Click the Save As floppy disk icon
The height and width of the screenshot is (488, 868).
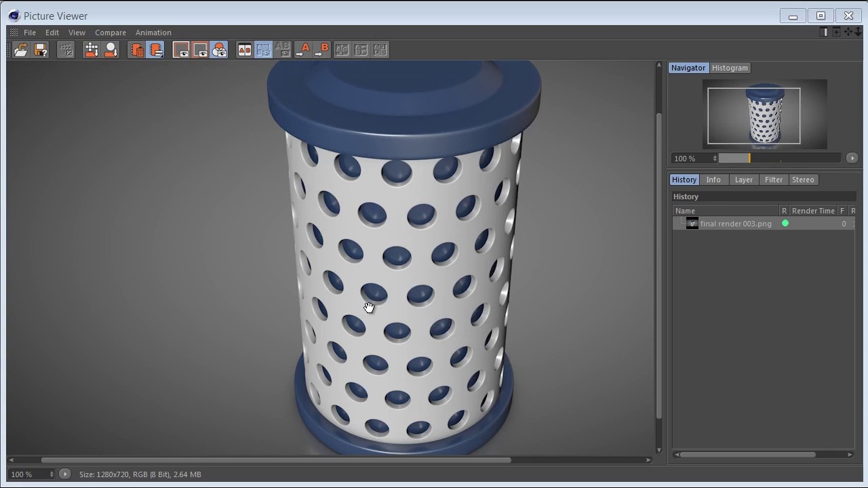click(x=41, y=49)
